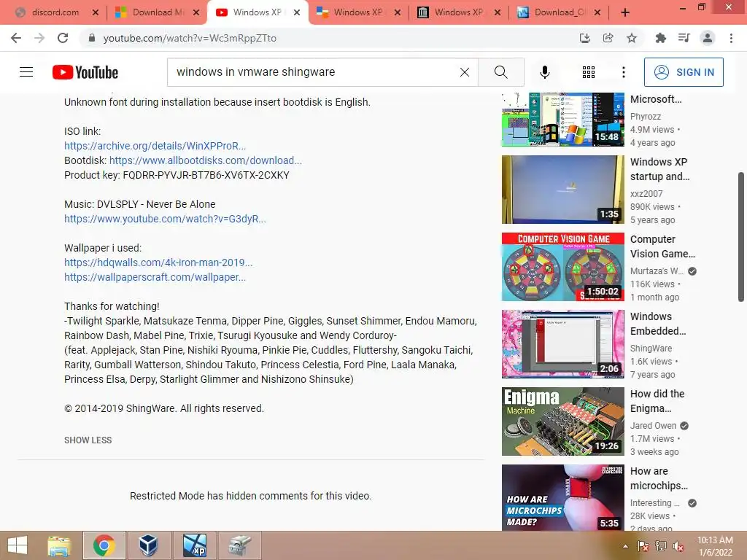
Task: Close the discord.com tab
Action: [96, 12]
